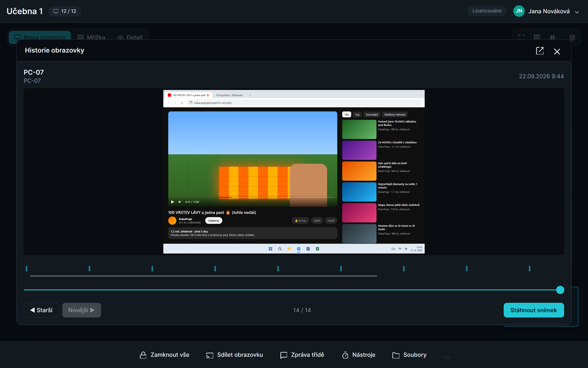Click the layers icon at top right

[572, 37]
